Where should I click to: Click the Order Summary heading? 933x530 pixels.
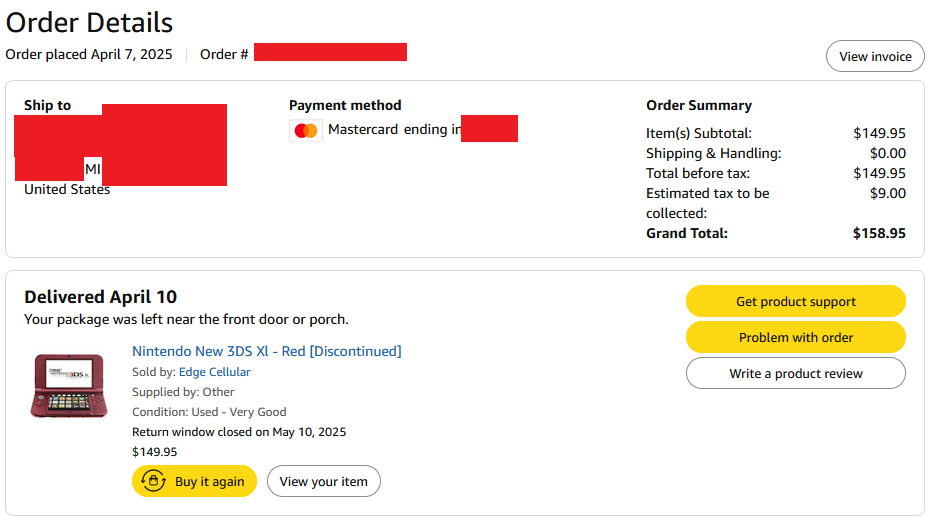click(699, 105)
